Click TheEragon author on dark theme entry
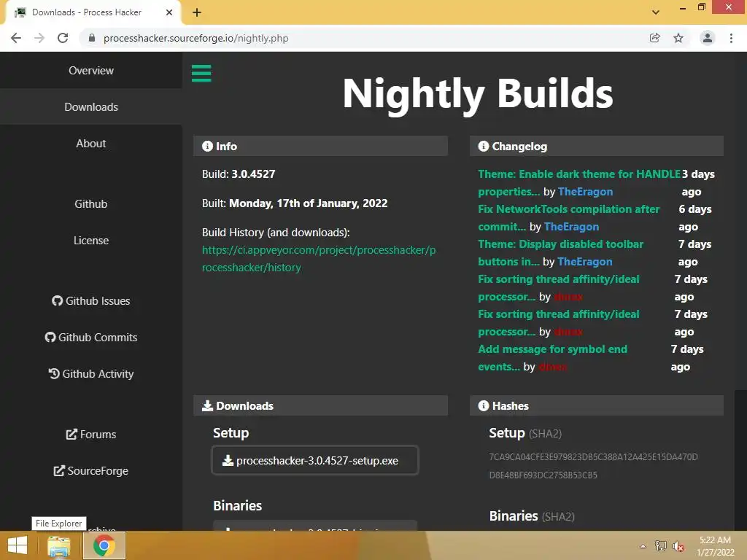Image resolution: width=747 pixels, height=560 pixels. (586, 192)
